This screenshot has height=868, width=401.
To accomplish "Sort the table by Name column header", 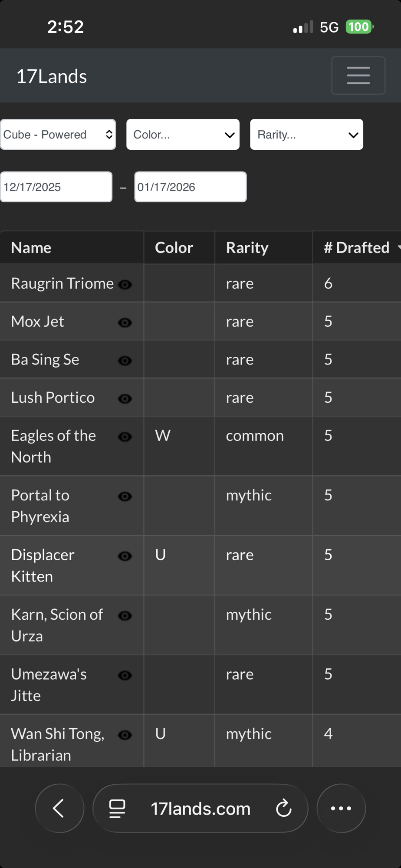I will tap(31, 247).
